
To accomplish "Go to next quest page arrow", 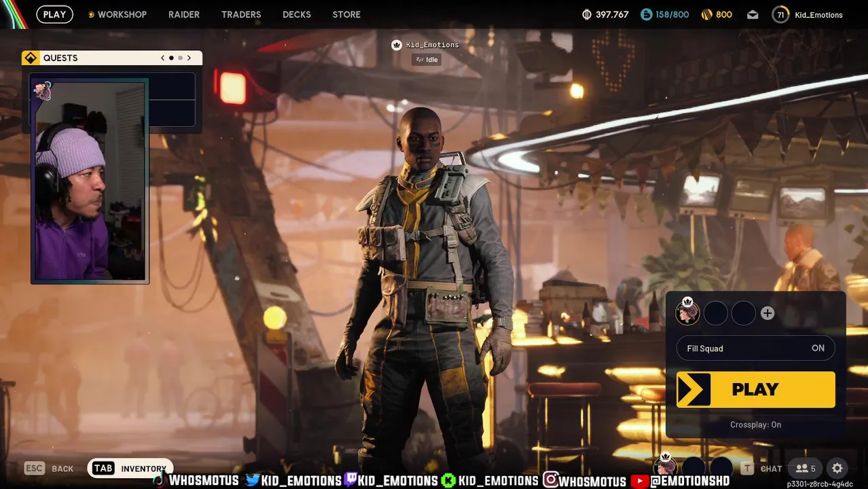I will (189, 58).
